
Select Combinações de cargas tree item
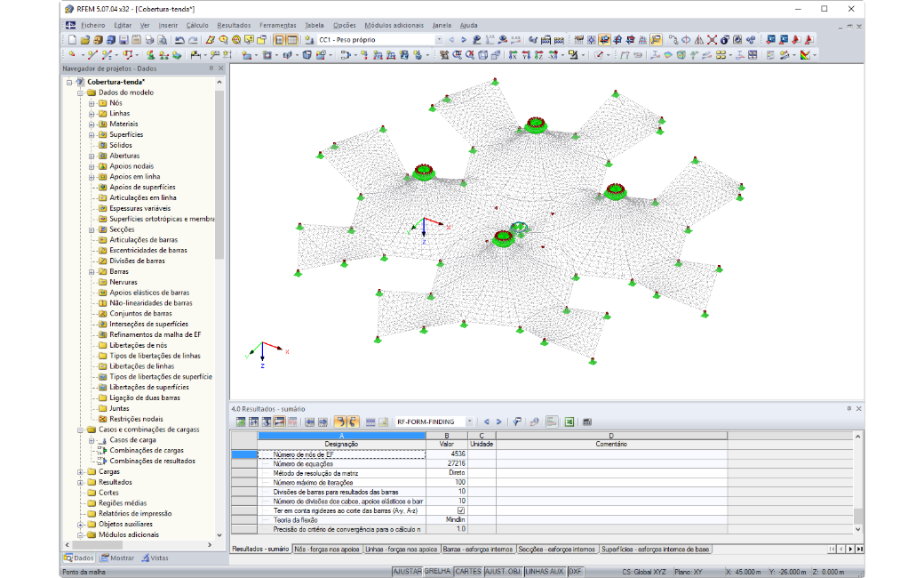tap(146, 451)
